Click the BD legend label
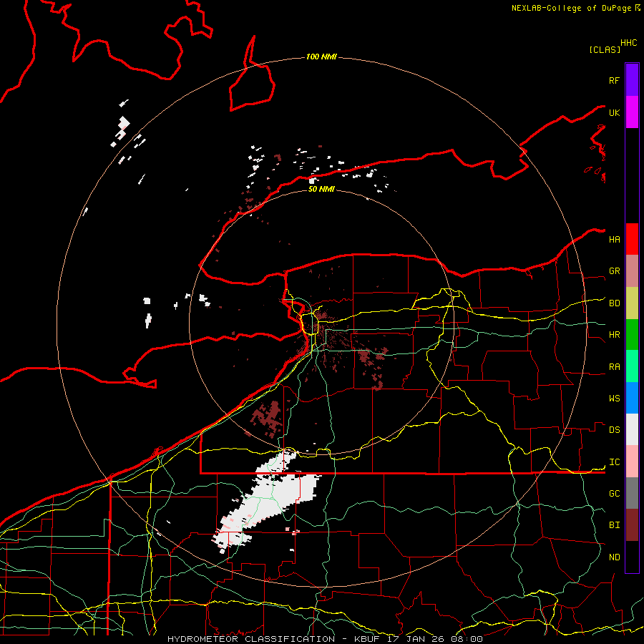The image size is (644, 644). [x=615, y=303]
